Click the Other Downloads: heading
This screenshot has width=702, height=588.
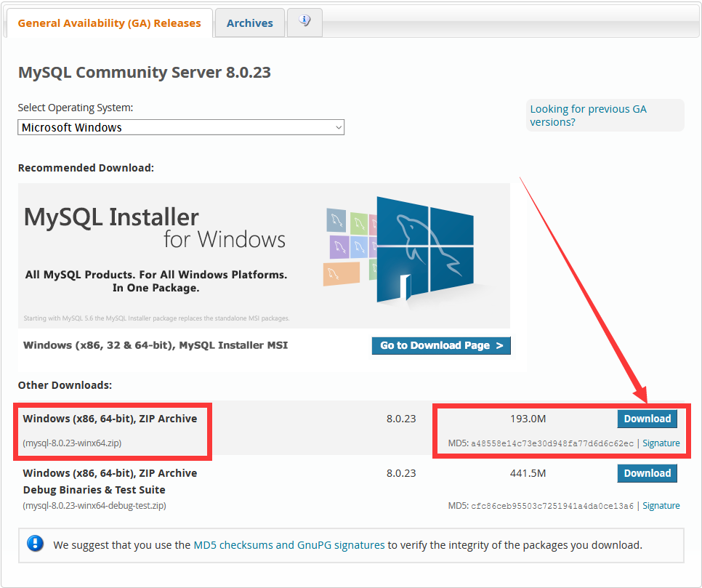point(65,385)
